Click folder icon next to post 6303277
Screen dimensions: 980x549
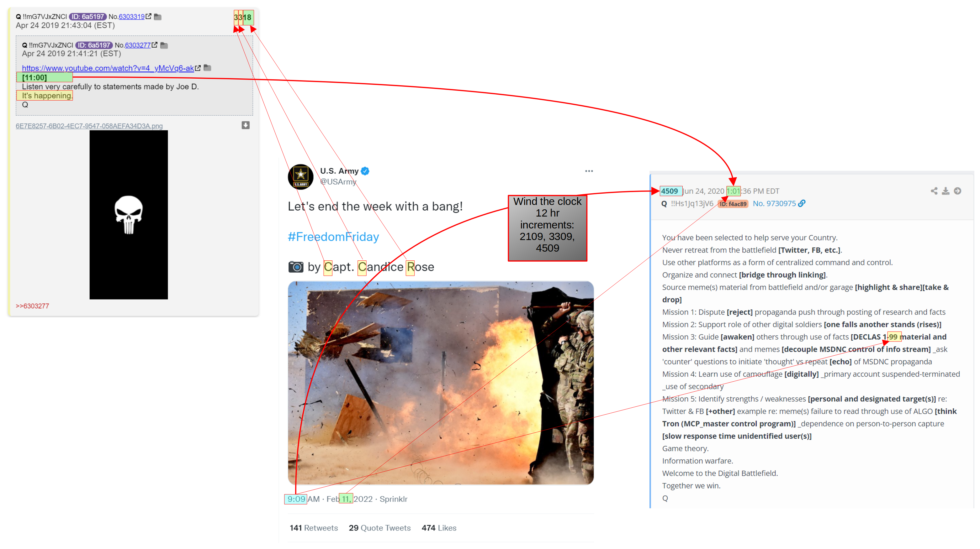pyautogui.click(x=164, y=45)
